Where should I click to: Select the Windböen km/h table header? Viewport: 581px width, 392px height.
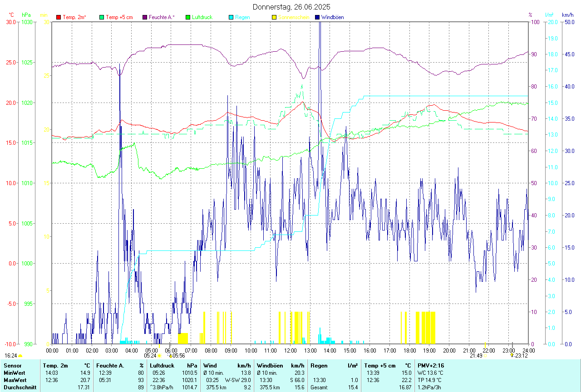280,365
